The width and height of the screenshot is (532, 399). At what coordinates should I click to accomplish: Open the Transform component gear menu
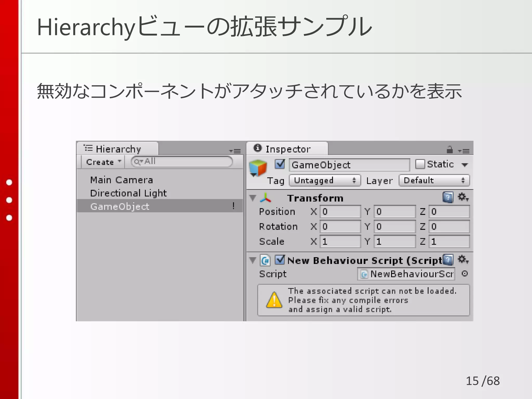click(x=463, y=197)
